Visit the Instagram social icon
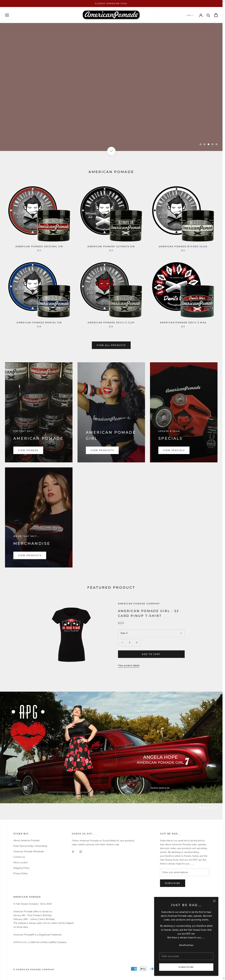 point(80,852)
